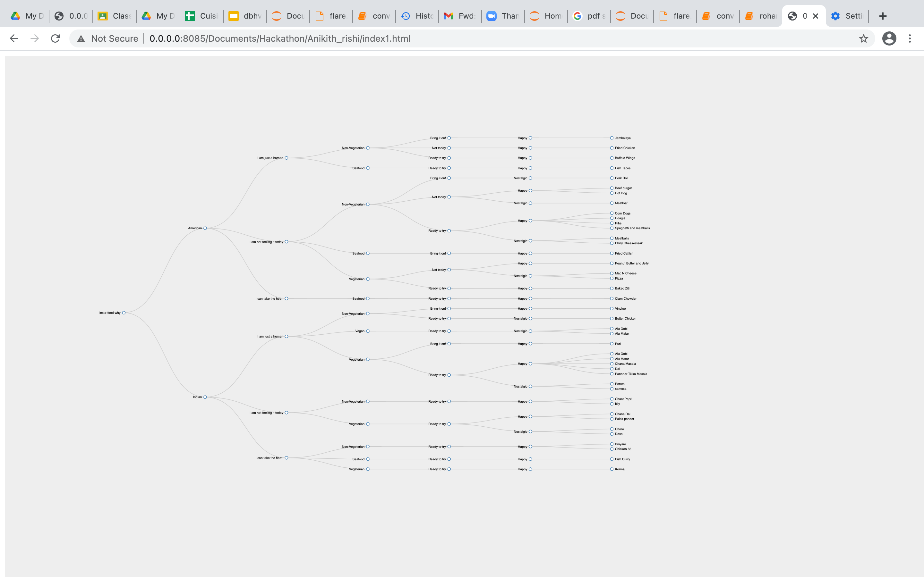
Task: Select the Butter Chicken leaf node
Action: click(612, 319)
